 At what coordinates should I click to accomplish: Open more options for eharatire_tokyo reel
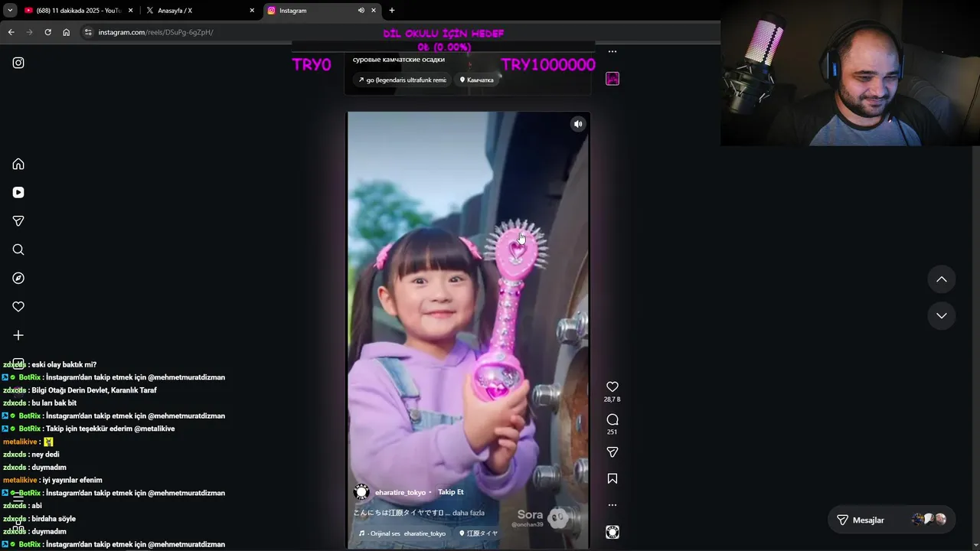pyautogui.click(x=612, y=505)
